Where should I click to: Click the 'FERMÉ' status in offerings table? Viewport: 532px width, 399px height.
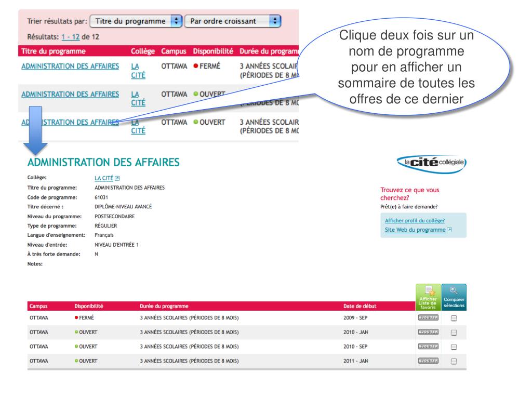(85, 318)
